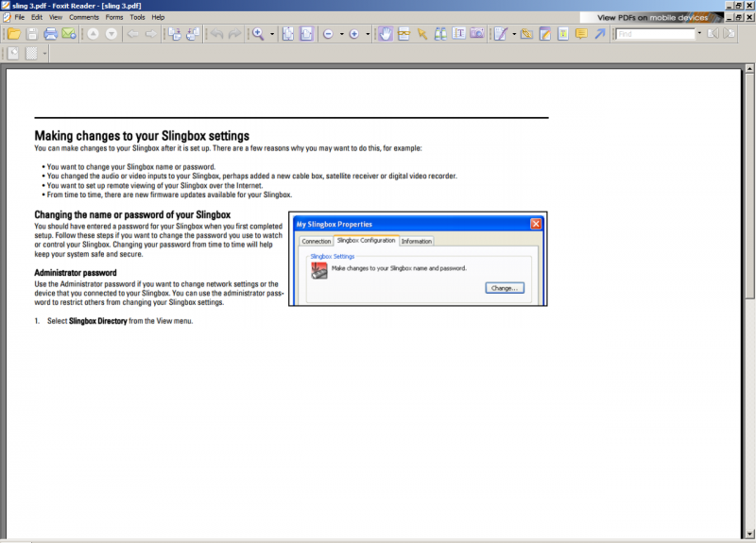Open the View menu
The image size is (756, 543).
pyautogui.click(x=56, y=17)
